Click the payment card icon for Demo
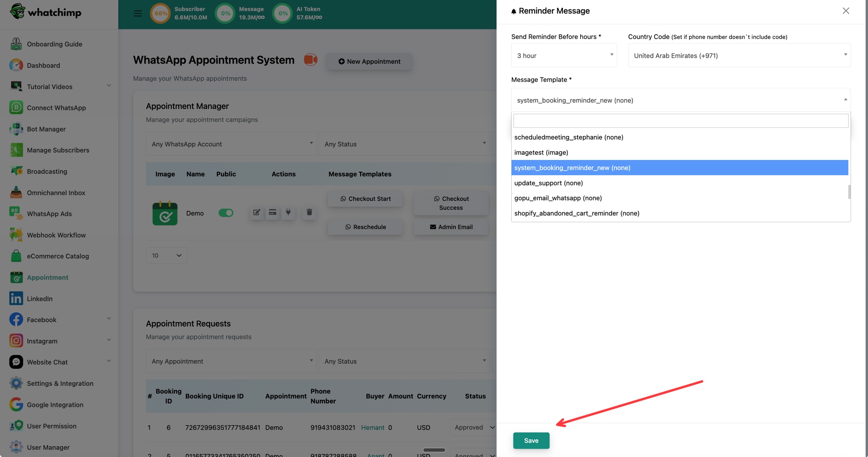868x457 pixels. click(273, 212)
